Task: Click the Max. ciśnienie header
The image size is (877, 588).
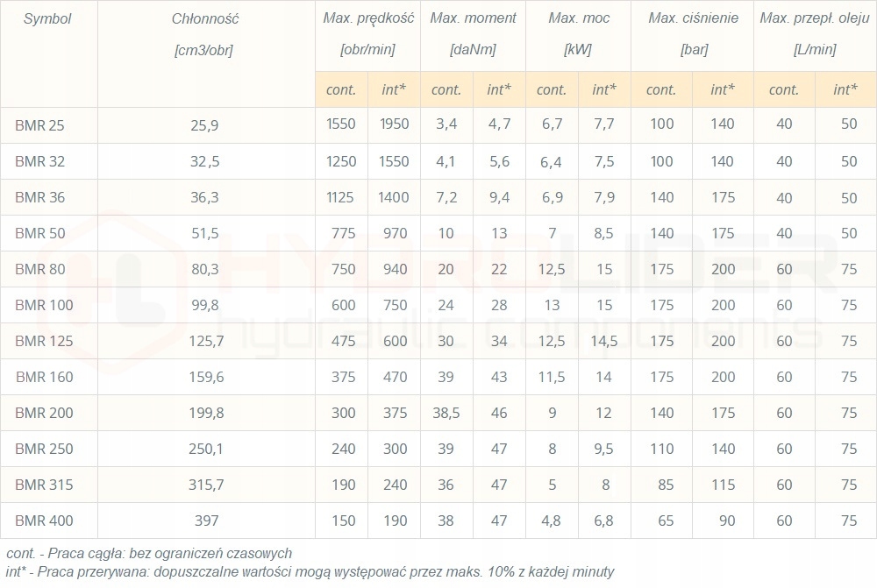Action: [693, 18]
